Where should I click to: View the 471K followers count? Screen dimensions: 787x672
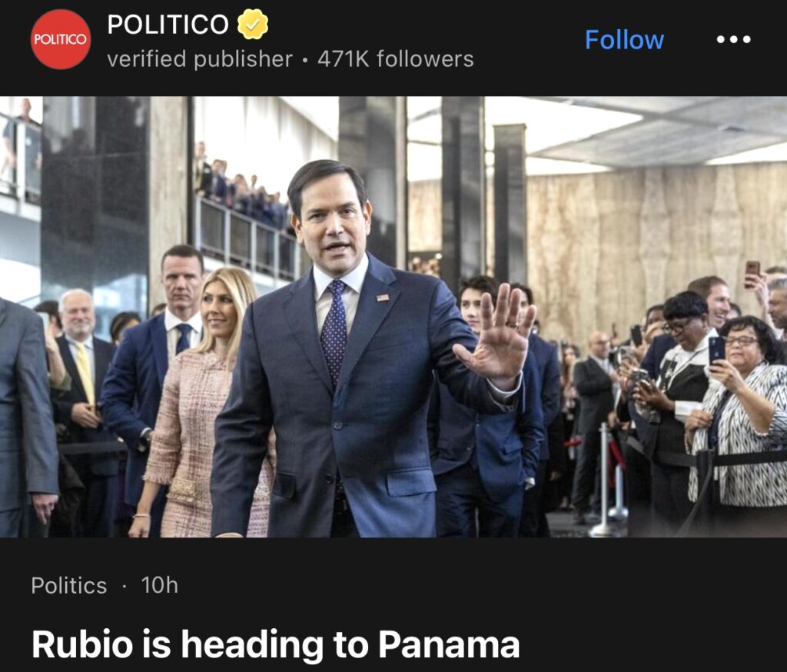tap(396, 58)
